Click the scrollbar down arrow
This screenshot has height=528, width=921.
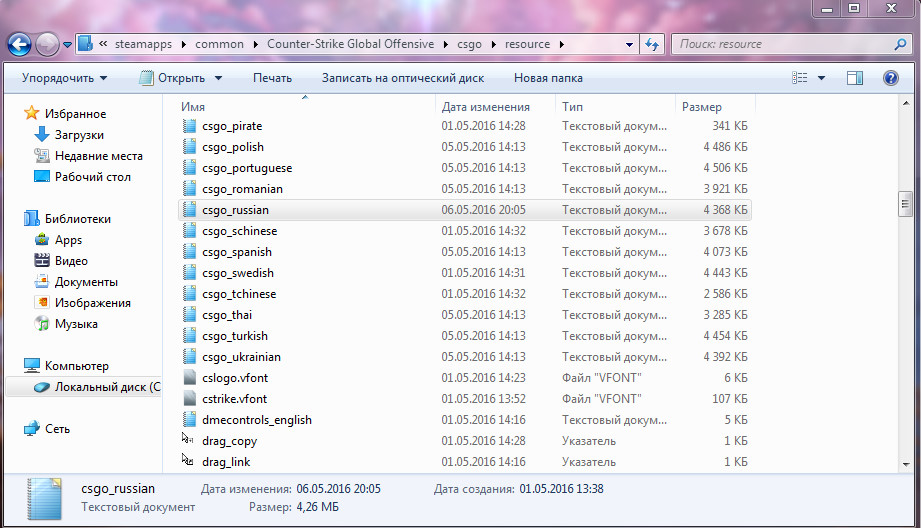pos(905,465)
